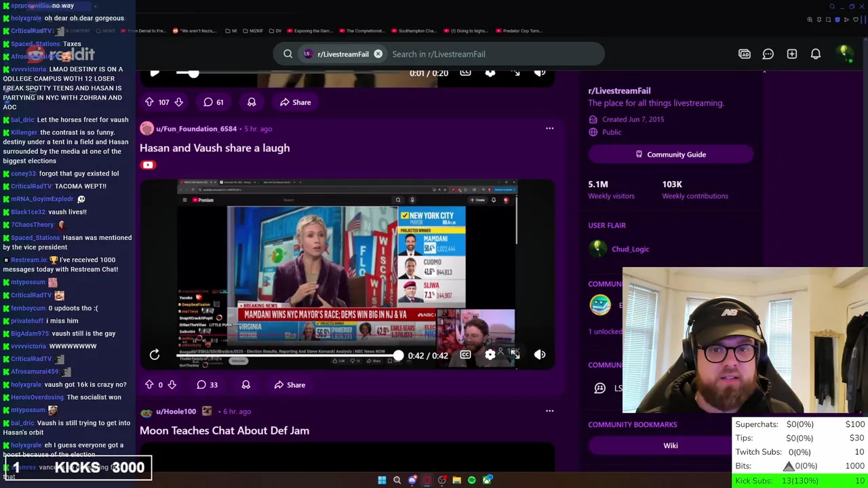The image size is (868, 488).
Task: Open settings on the top 0:20 video
Action: (490, 73)
